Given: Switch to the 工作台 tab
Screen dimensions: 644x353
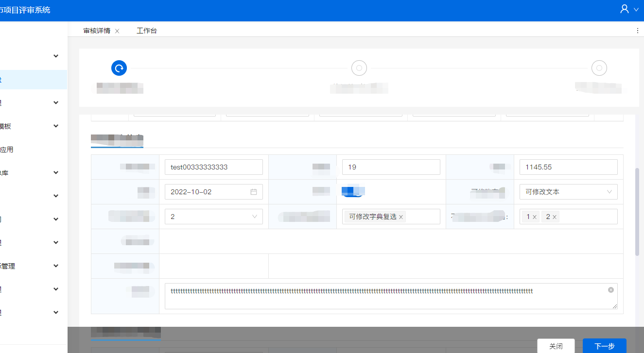Looking at the screenshot, I should 147,31.
